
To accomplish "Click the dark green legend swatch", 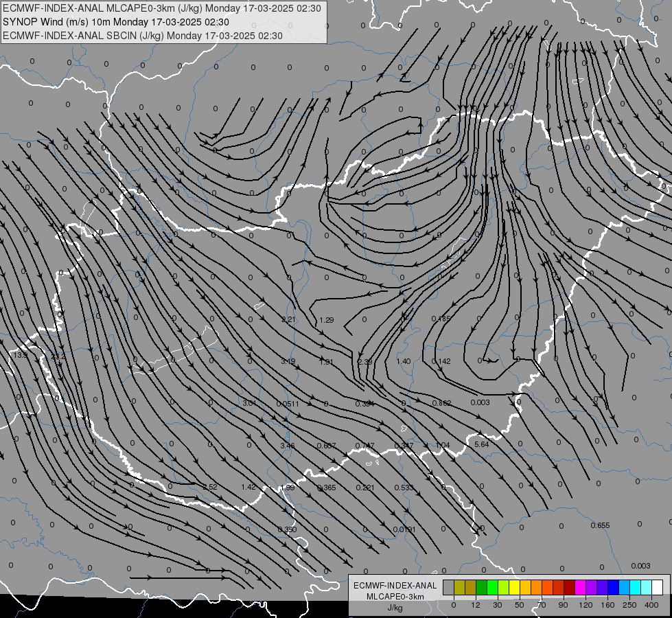I will pyautogui.click(x=482, y=587).
